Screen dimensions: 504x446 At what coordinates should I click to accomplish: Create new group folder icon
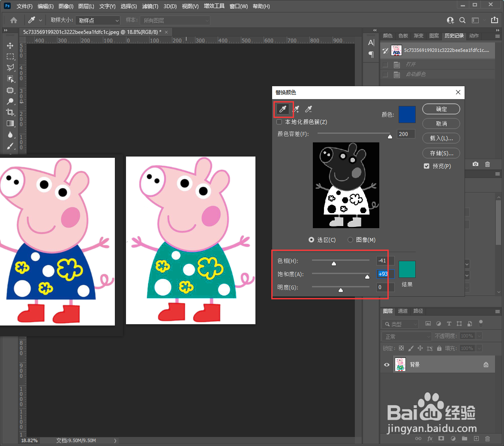[465, 438]
